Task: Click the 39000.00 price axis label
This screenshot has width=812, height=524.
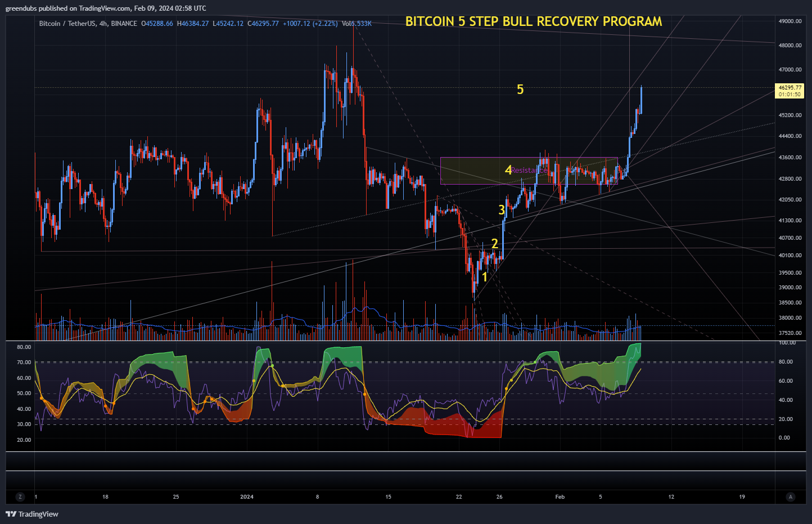Action: point(790,287)
